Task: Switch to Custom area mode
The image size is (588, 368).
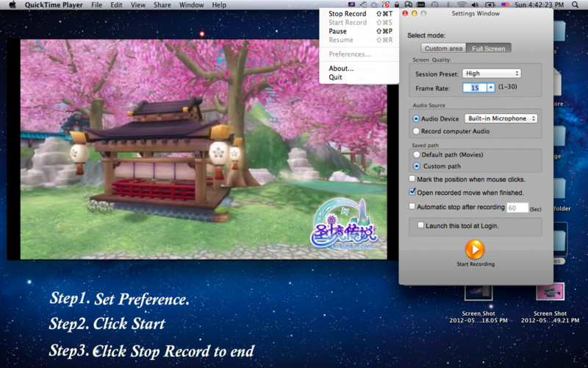Action: click(444, 49)
